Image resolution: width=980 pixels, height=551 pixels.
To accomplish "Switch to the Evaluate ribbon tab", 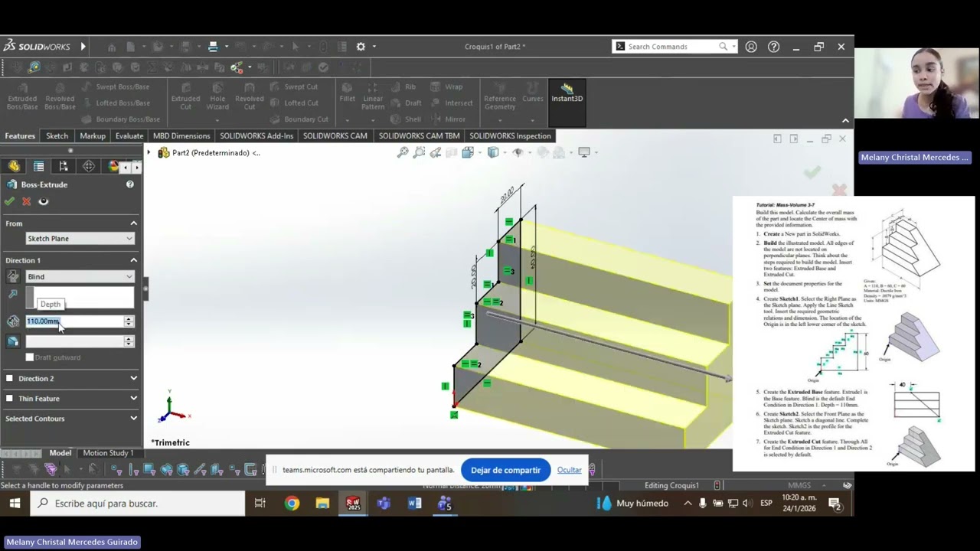I will 129,135.
